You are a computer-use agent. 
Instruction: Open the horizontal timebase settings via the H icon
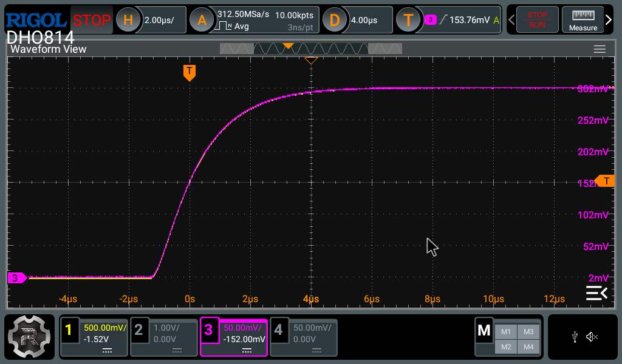(127, 19)
